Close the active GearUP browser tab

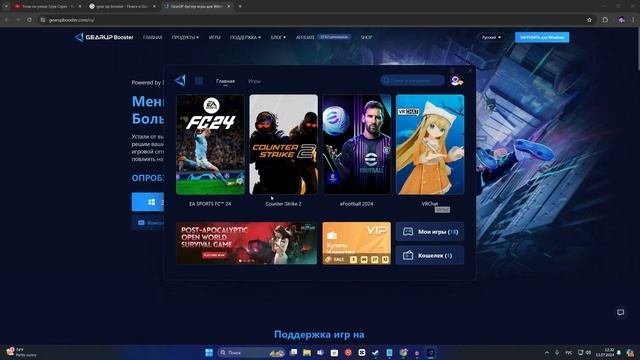[x=229, y=7]
